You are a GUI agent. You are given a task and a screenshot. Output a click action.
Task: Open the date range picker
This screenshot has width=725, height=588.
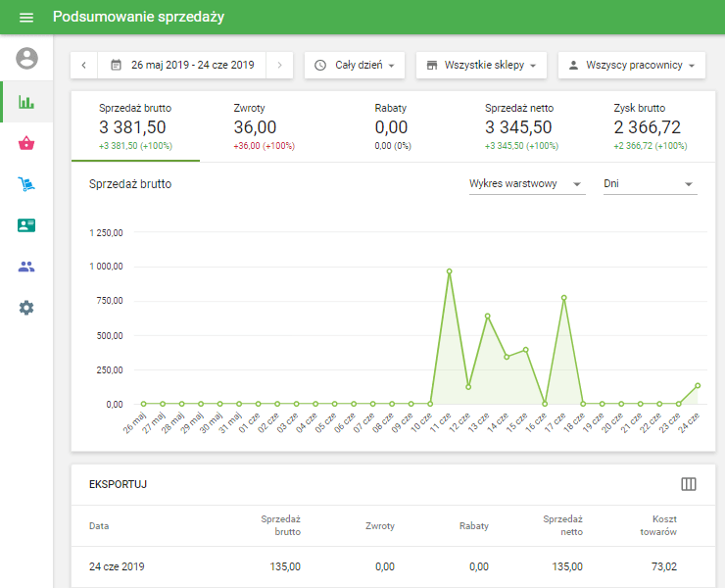pos(181,66)
